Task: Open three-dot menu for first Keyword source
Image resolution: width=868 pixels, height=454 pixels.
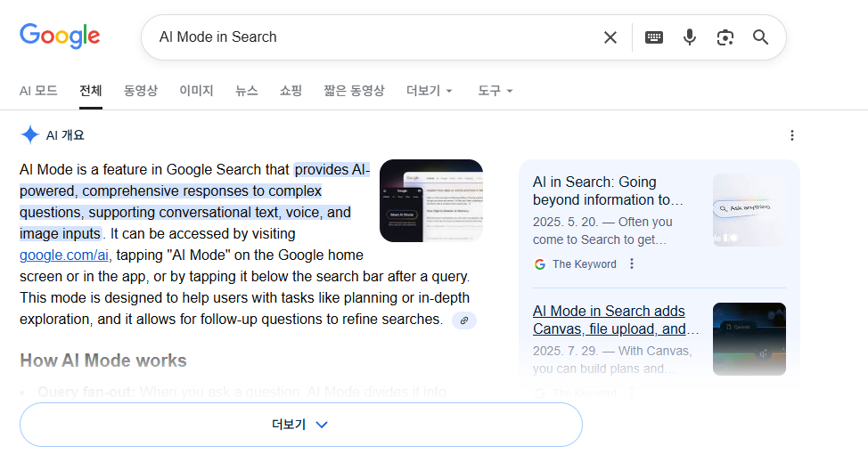Action: pyautogui.click(x=632, y=263)
